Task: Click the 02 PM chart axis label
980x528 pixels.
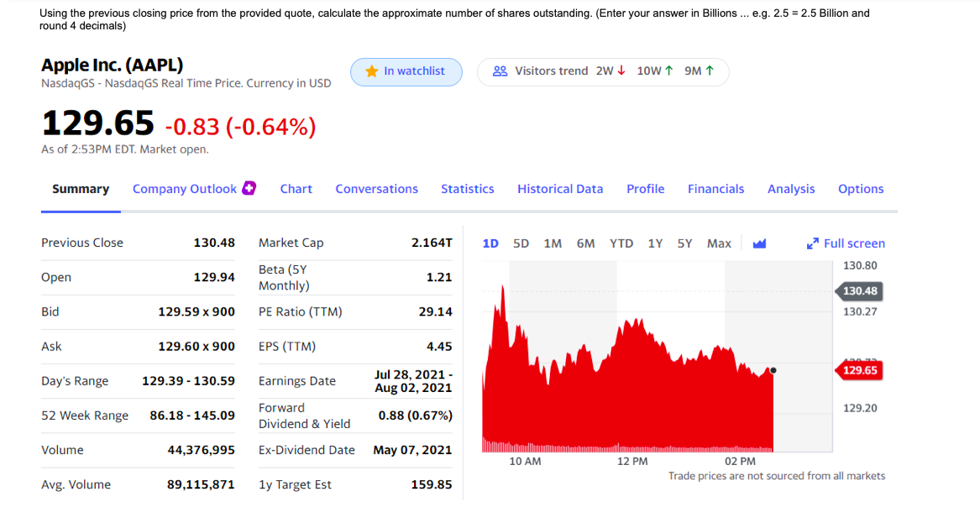Action: (x=740, y=461)
